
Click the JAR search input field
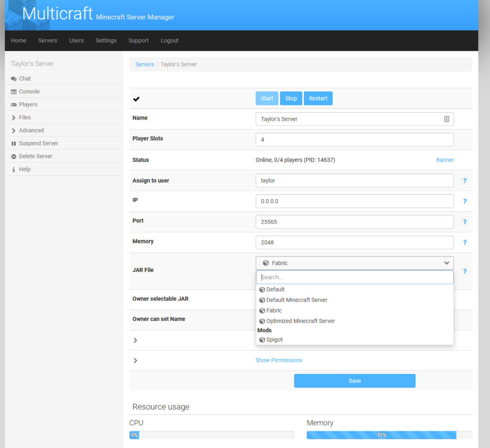354,277
